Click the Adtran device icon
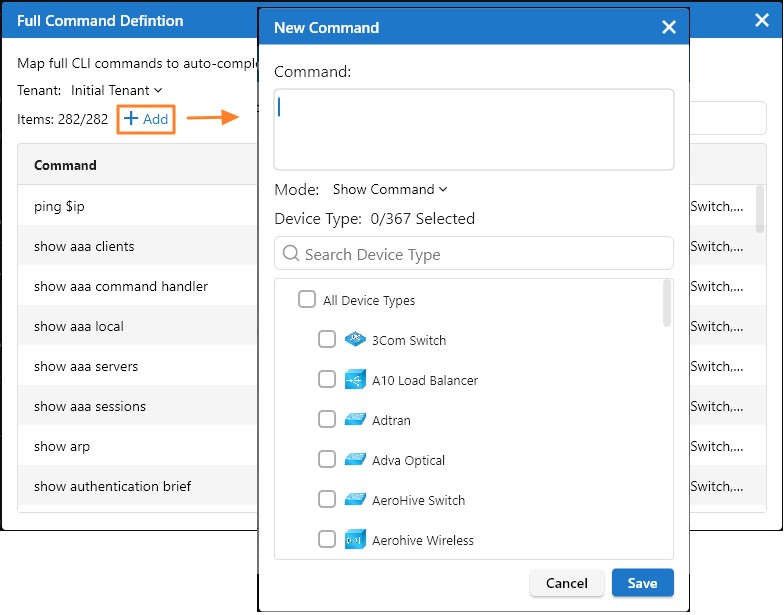Image resolution: width=784 pixels, height=615 pixels. tap(355, 420)
